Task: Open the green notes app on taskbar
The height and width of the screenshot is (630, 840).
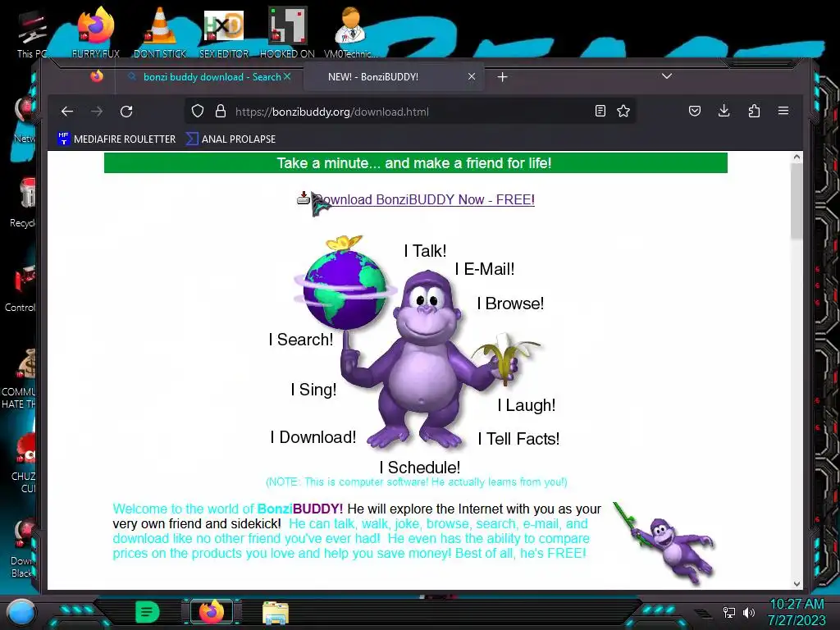Action: [148, 612]
